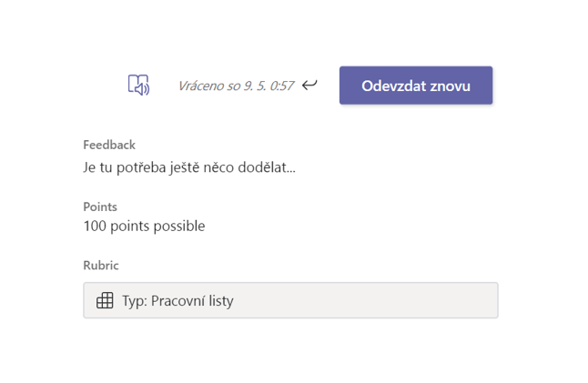Click the word Vráceno in the status

pyautogui.click(x=201, y=86)
